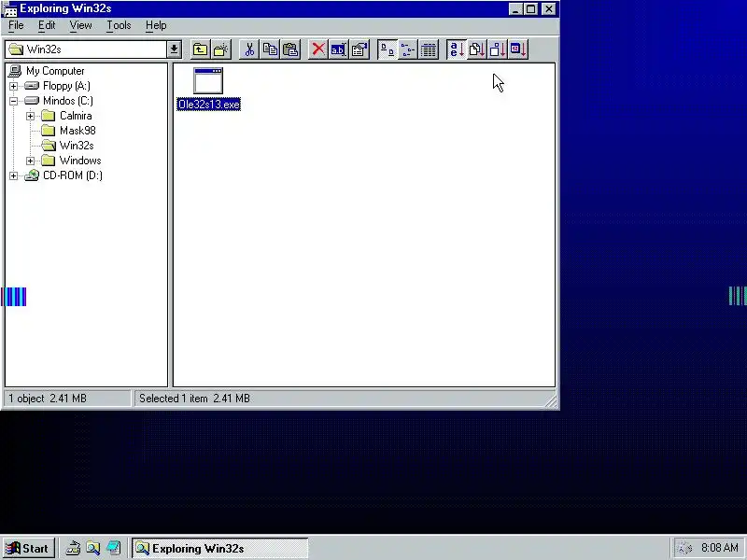Launch Explorer from quick-launch magnifier icon
Viewport: 747px width, 560px height.
point(92,549)
